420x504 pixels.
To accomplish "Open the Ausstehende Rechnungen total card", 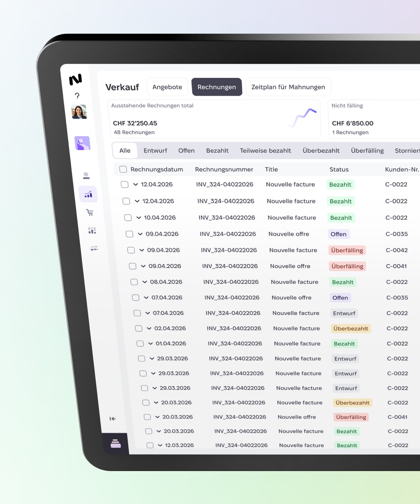I will (214, 119).
